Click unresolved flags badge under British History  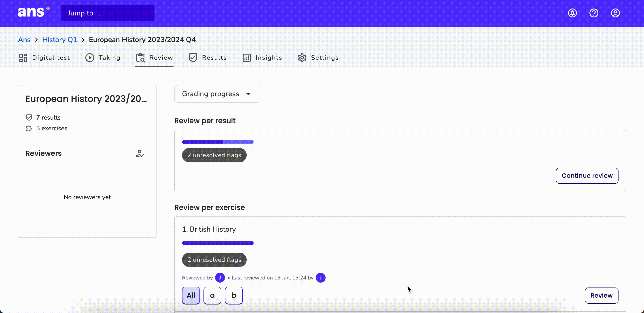click(214, 260)
